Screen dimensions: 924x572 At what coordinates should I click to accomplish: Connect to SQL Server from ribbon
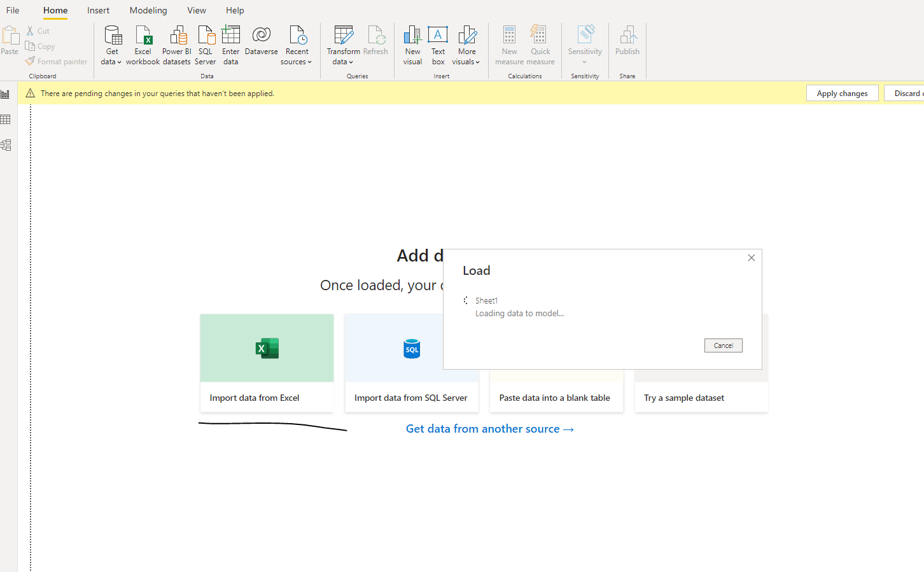[x=206, y=45]
